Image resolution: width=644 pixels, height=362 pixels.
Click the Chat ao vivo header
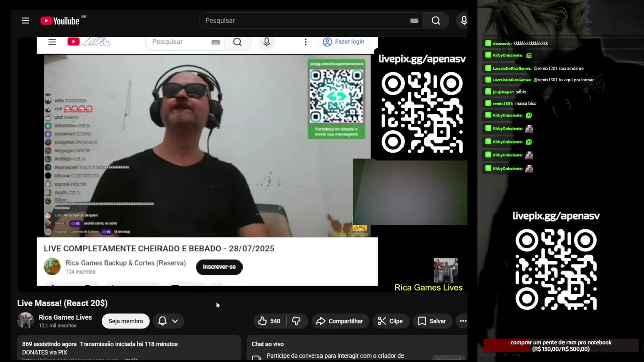click(268, 344)
